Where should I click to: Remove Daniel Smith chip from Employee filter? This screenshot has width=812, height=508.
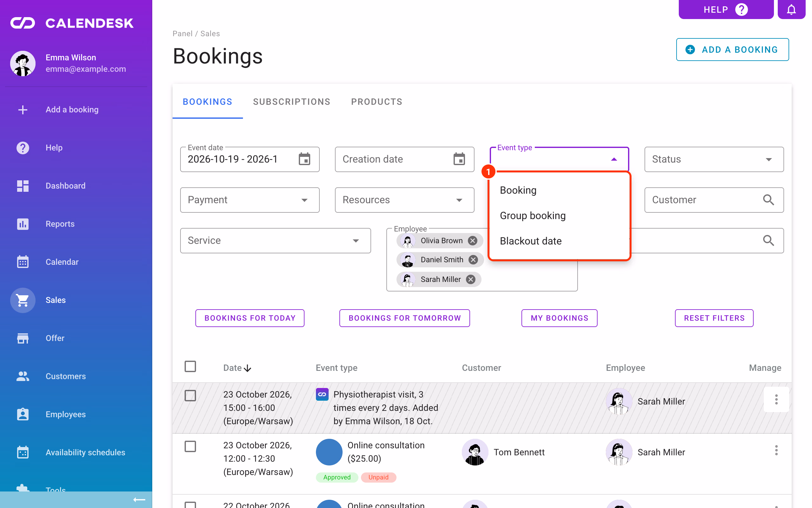(x=473, y=260)
